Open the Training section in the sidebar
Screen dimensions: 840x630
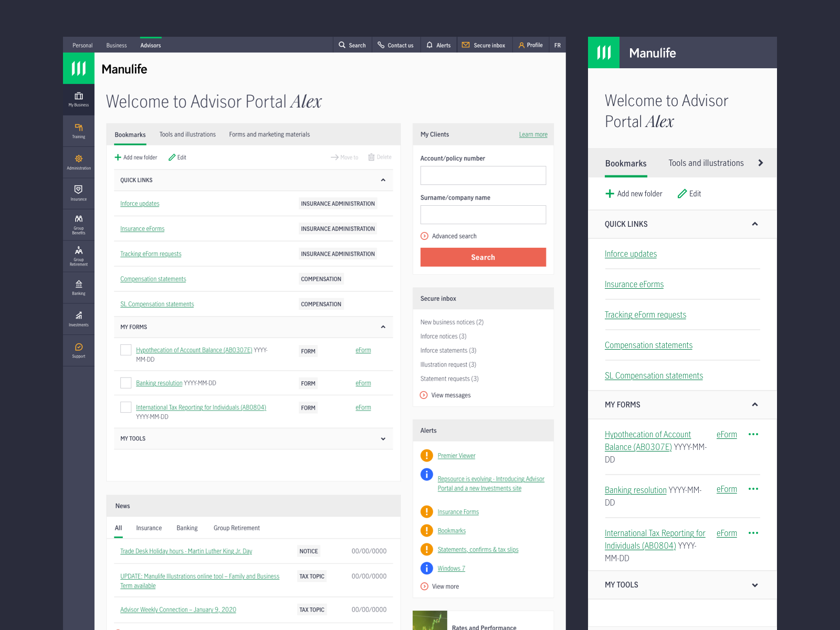pyautogui.click(x=78, y=131)
